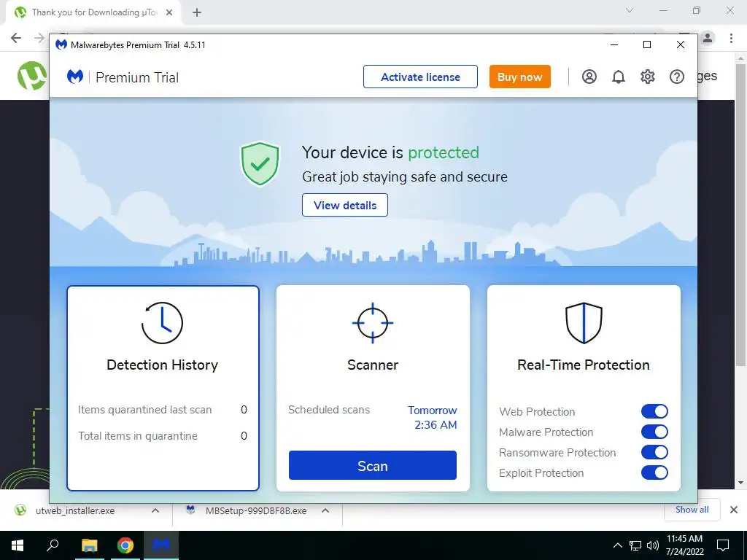The width and height of the screenshot is (747, 560).
Task: Select the uTorrent download browser tab
Action: point(93,12)
